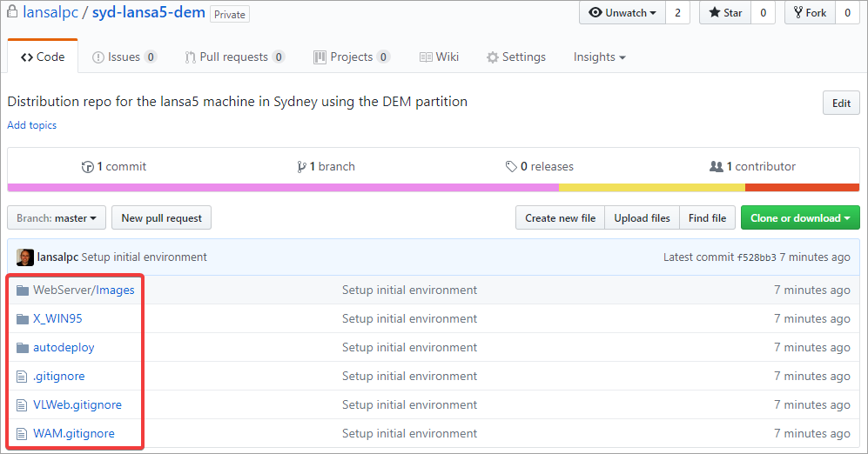Click the Add topics link

[32, 125]
